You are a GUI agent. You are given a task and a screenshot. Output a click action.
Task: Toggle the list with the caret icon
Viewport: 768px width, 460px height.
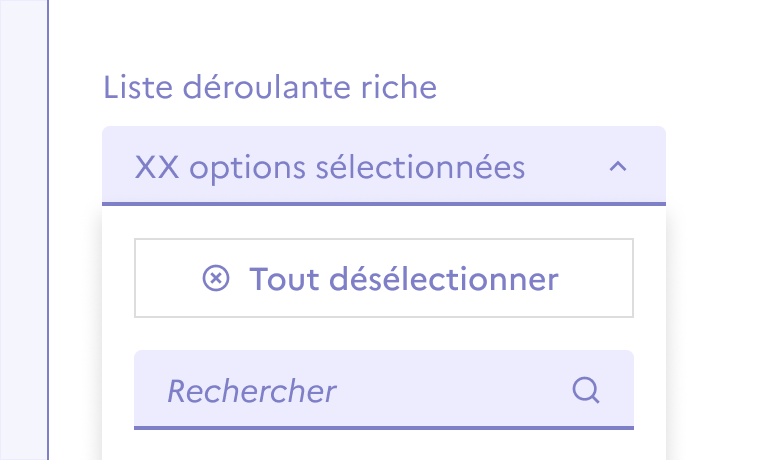pyautogui.click(x=618, y=167)
